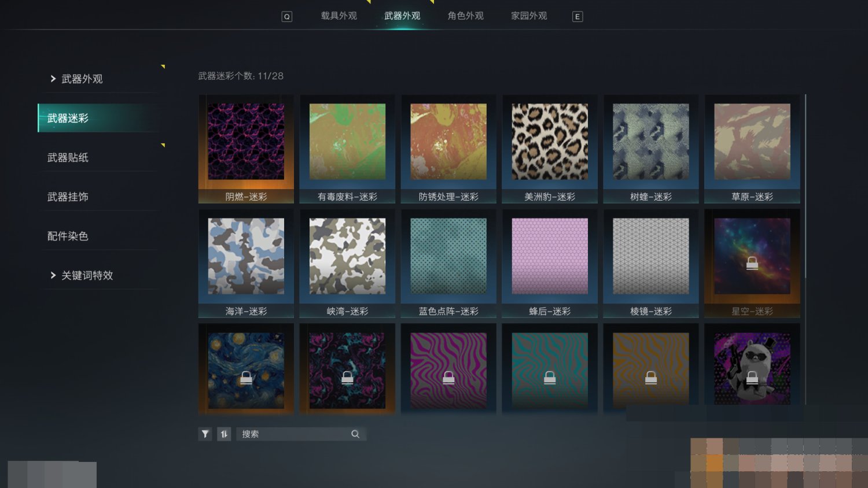Open 武器挂饰 in the sidebar
The image size is (868, 488).
click(x=100, y=197)
